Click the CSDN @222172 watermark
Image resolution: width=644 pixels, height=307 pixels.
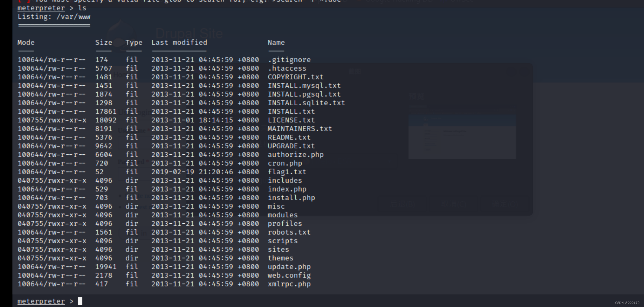(627, 303)
